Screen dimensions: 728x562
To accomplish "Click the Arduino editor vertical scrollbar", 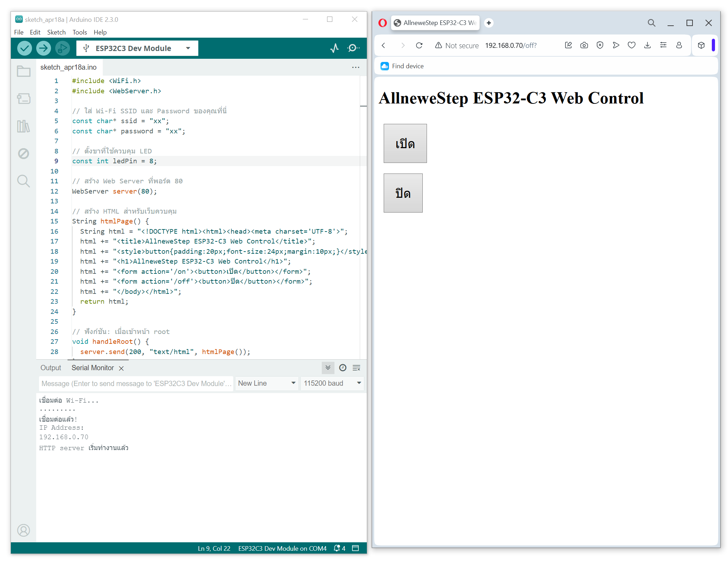I will (363, 217).
